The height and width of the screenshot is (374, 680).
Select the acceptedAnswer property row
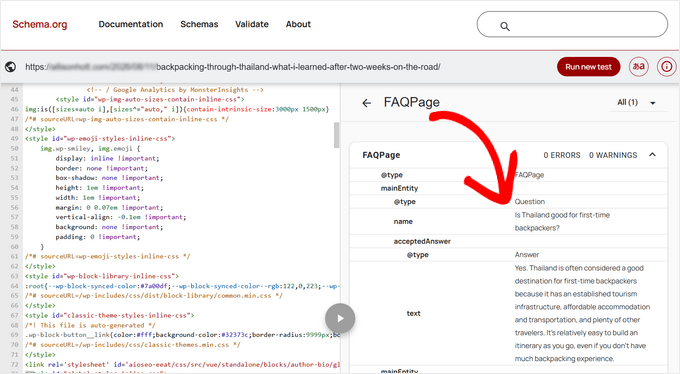click(508, 241)
